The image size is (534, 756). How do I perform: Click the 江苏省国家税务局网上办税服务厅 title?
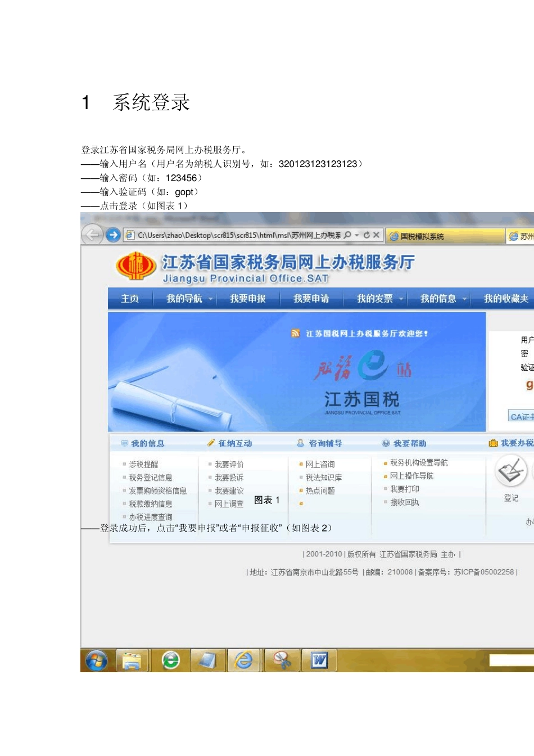click(x=288, y=262)
